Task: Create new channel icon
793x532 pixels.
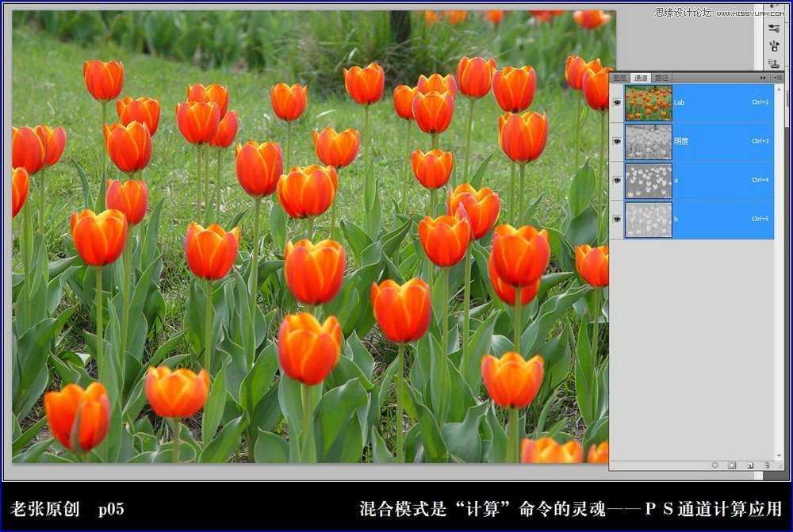Action: point(749,465)
